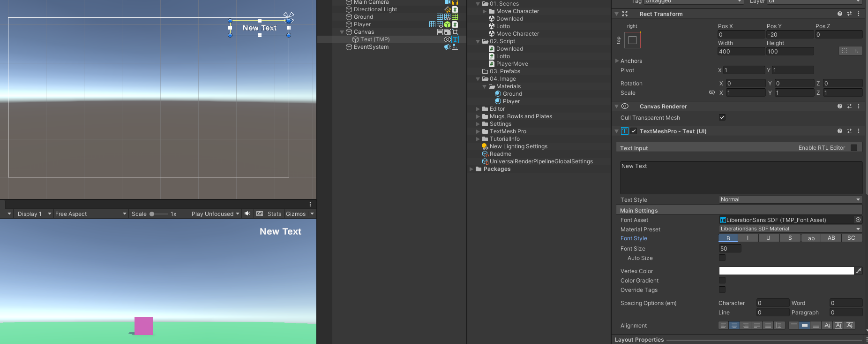This screenshot has width=868, height=344.
Task: Open Free Aspect dropdown
Action: 91,214
